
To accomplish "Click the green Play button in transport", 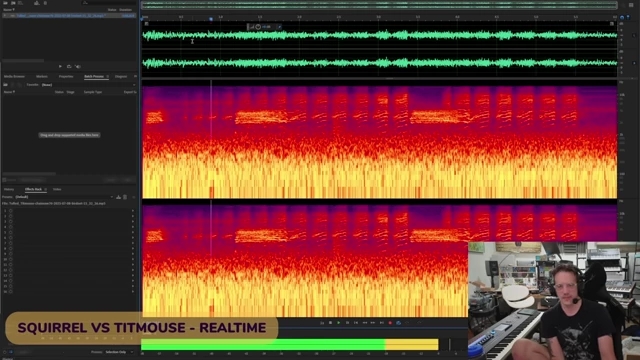I will click(x=339, y=323).
